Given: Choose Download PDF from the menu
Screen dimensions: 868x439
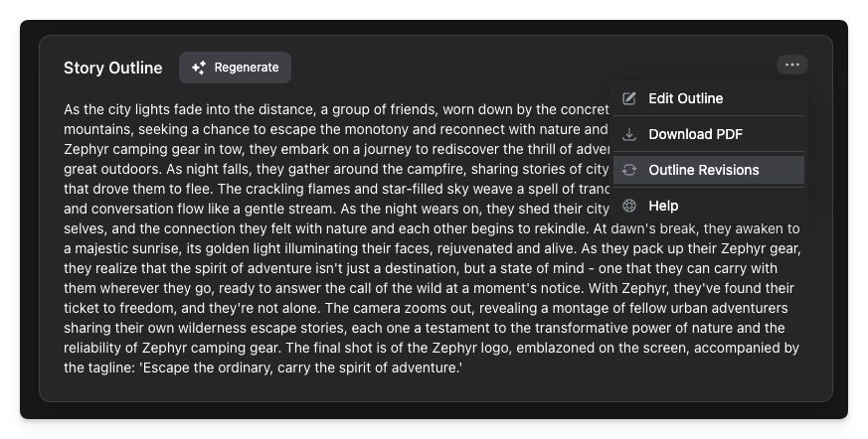Looking at the screenshot, I should 695,134.
